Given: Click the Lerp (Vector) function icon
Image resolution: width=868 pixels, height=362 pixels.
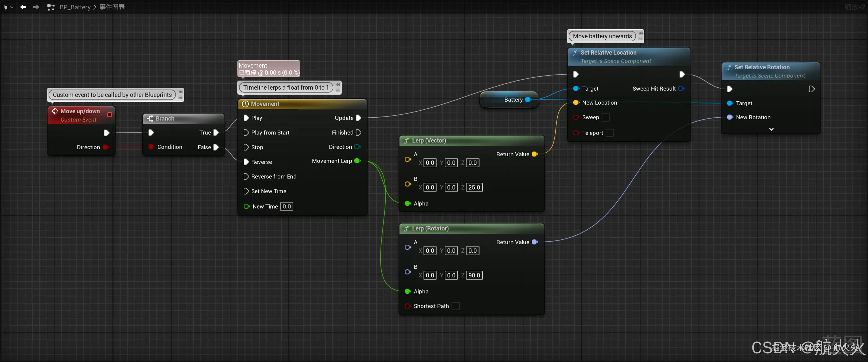Looking at the screenshot, I should (x=407, y=141).
